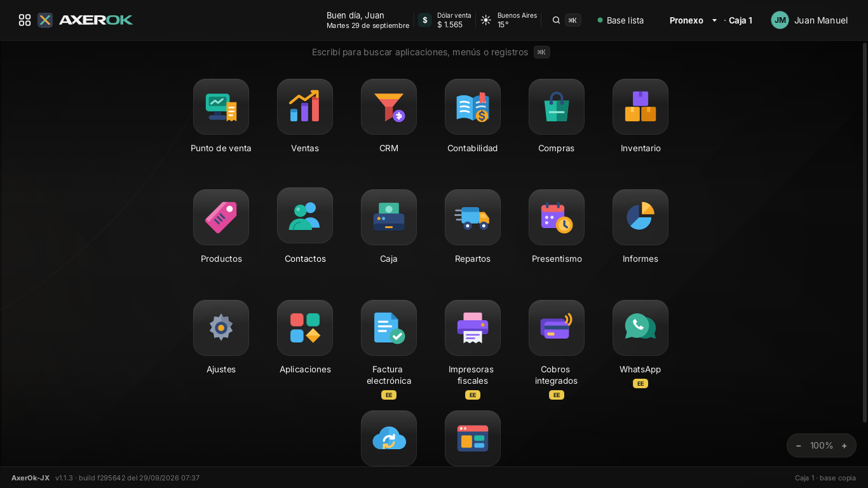Open the Repartos delivery truck app
The height and width of the screenshot is (488, 868).
(x=473, y=217)
